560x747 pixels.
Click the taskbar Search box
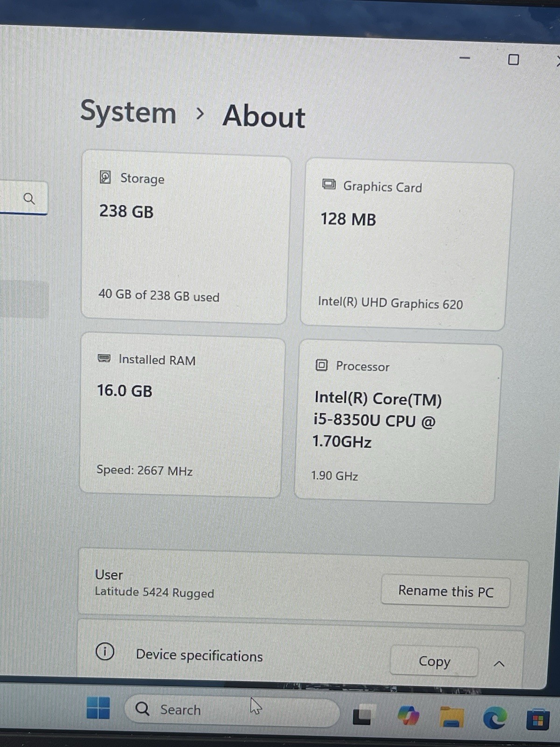click(x=232, y=710)
